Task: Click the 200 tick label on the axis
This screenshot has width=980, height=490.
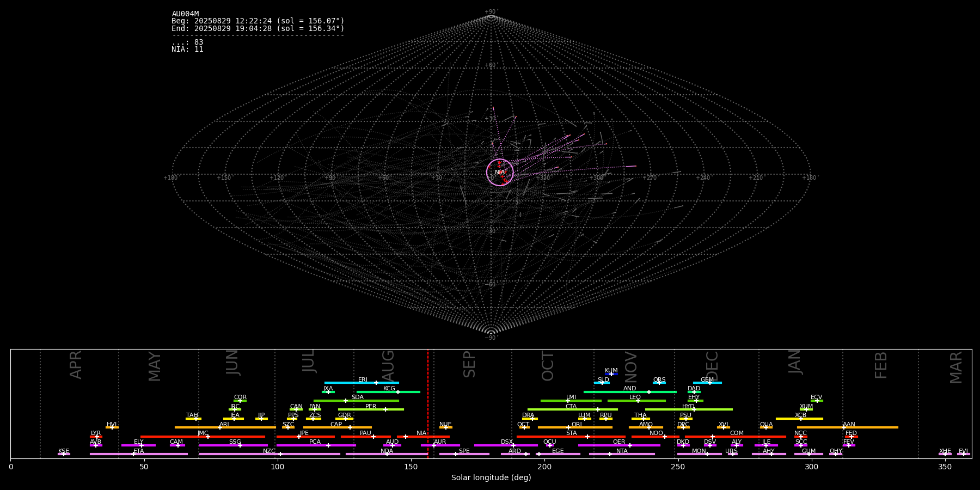Action: (544, 467)
